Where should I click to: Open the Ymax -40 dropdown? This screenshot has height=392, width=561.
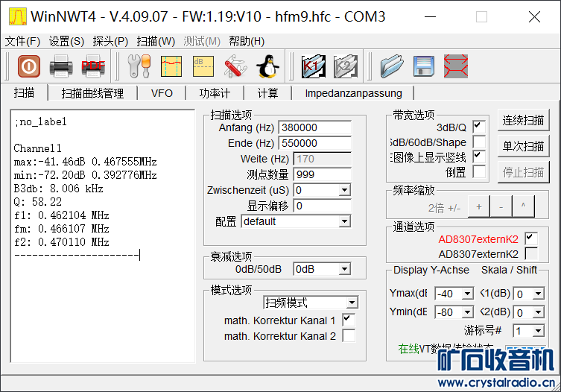(x=467, y=294)
